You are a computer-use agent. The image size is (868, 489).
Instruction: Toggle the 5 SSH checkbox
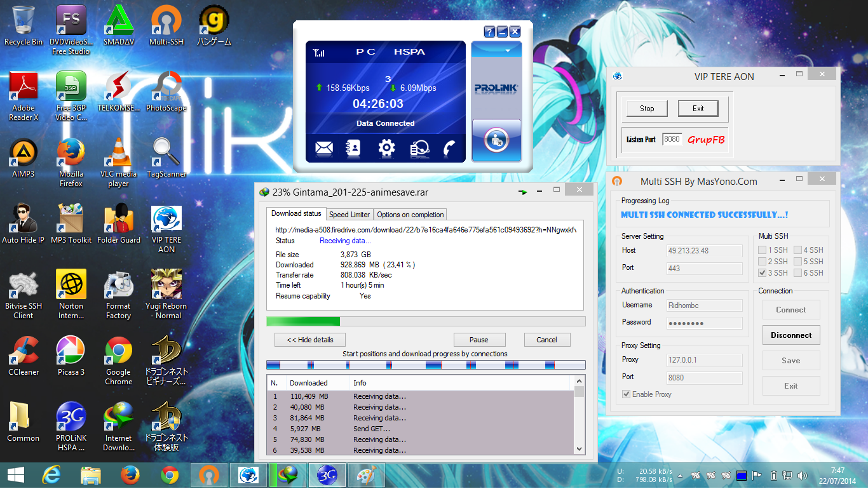pyautogui.click(x=797, y=262)
